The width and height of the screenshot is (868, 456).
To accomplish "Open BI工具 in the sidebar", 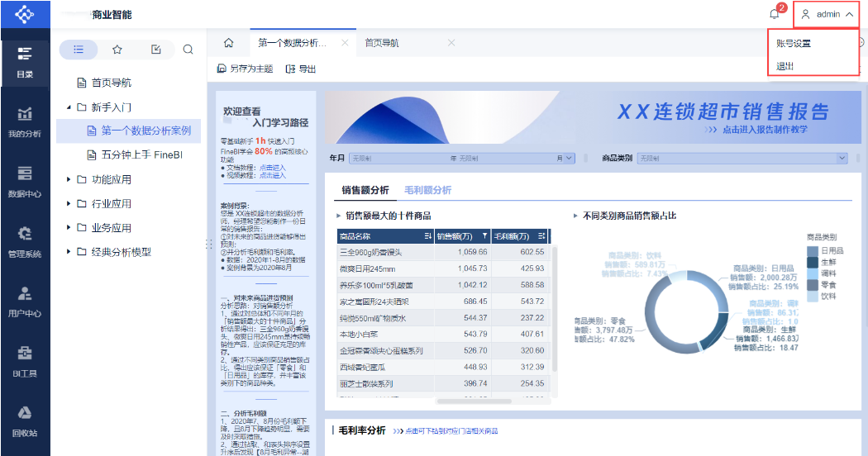I will coord(25,361).
